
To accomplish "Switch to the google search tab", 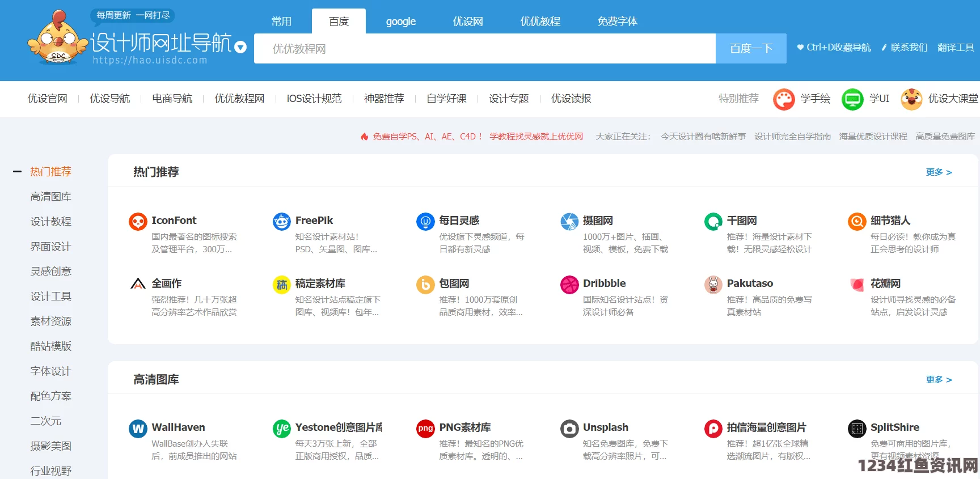I will [401, 22].
